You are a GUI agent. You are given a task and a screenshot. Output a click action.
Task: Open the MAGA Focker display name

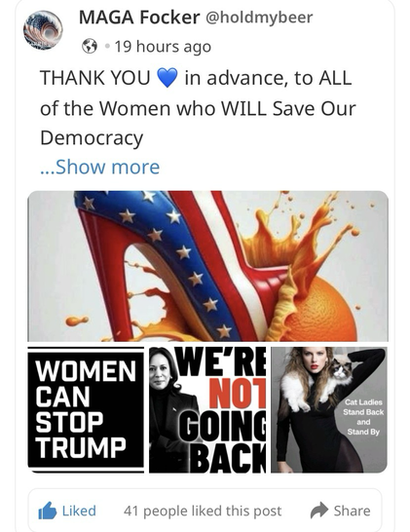click(139, 17)
